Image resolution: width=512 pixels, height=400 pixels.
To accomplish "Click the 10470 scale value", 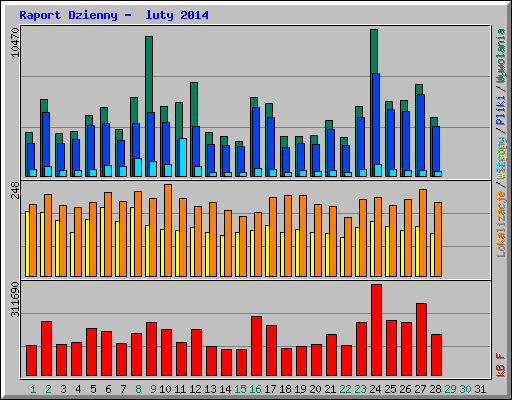I will [x=15, y=42].
